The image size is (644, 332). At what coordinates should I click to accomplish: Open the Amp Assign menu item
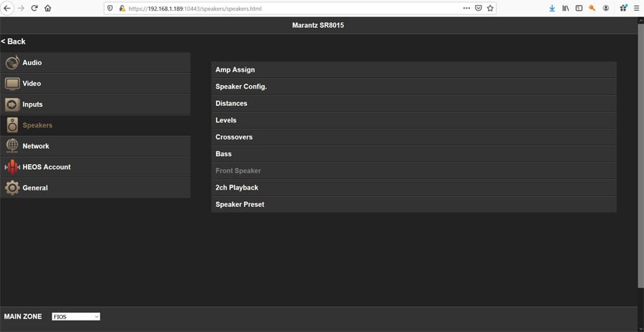tap(414, 69)
